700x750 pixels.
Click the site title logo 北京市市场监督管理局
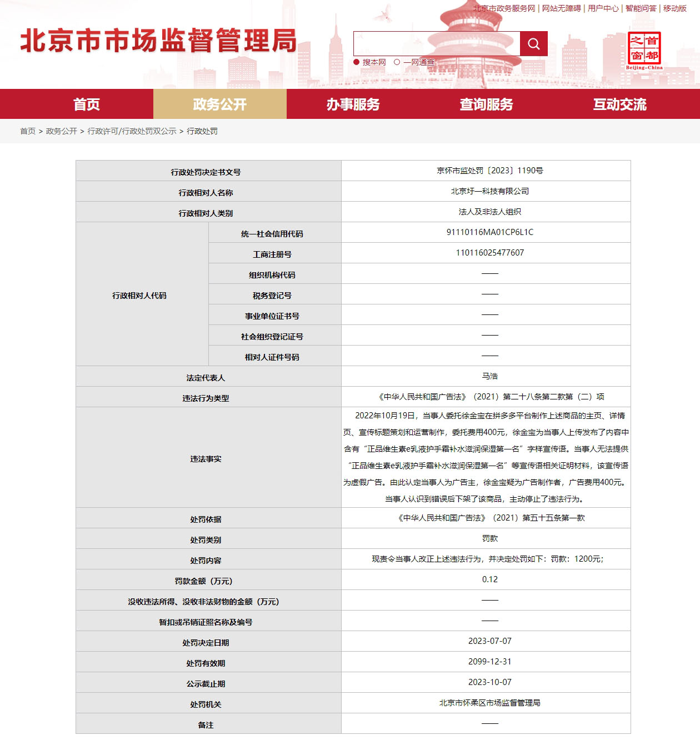coord(158,41)
